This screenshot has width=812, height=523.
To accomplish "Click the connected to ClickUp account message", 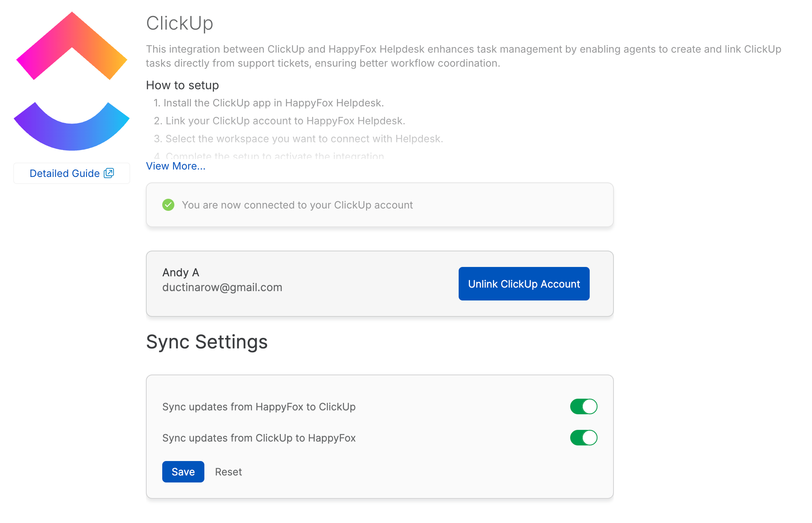I will 297,205.
